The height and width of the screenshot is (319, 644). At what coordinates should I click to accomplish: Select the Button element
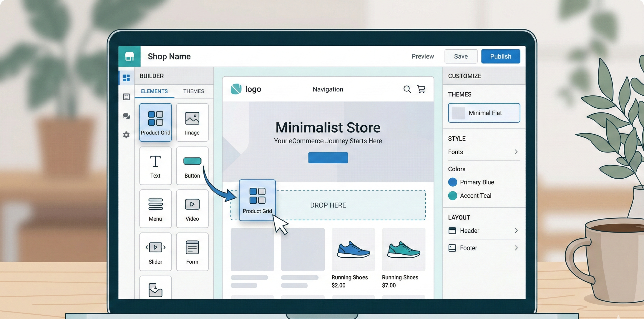point(192,166)
